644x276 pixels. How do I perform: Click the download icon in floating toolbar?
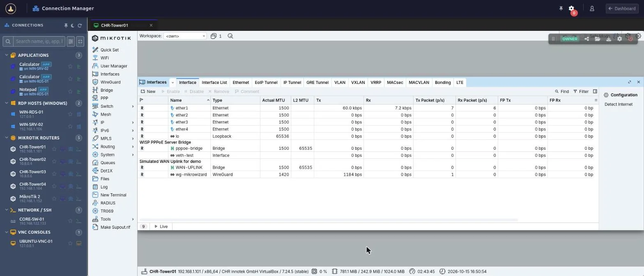pyautogui.click(x=609, y=39)
